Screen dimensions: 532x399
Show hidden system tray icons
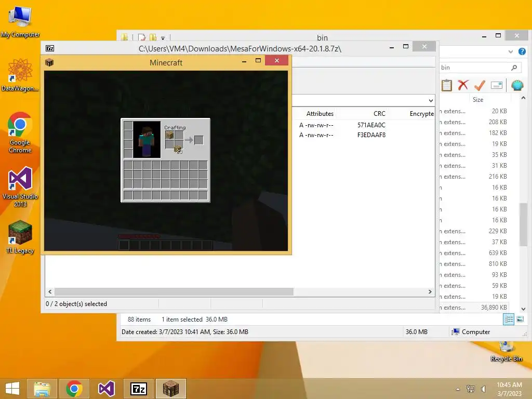coord(458,389)
